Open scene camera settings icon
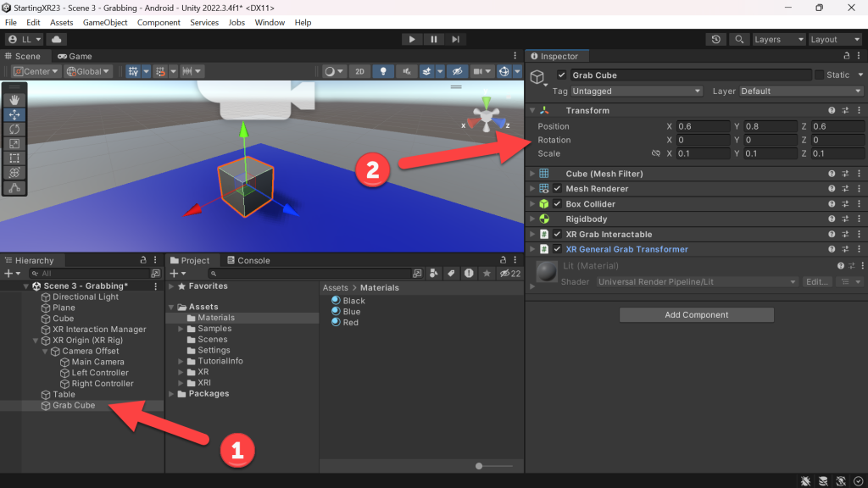Image resolution: width=868 pixels, height=488 pixels. [477, 71]
